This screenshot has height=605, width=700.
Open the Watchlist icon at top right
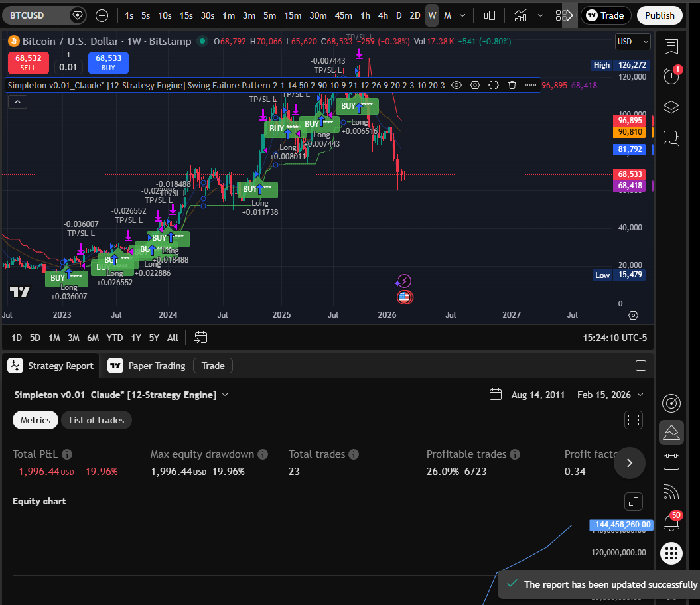[x=671, y=47]
